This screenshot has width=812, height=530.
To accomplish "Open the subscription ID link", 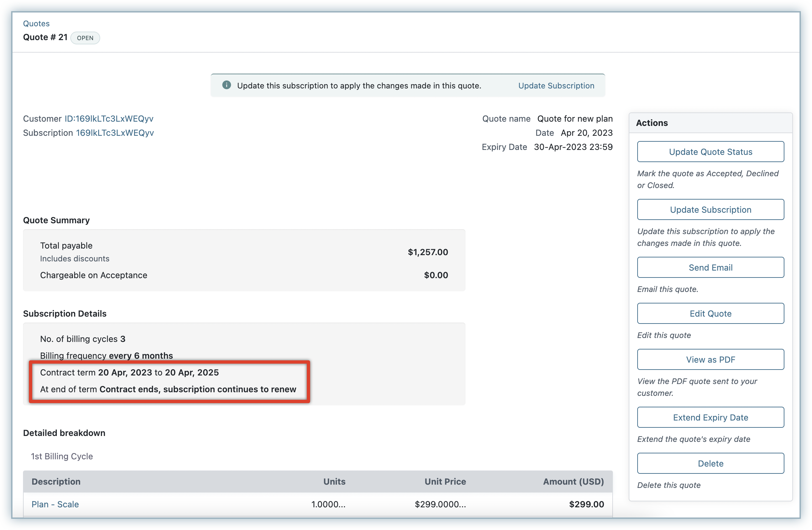I will tap(115, 133).
